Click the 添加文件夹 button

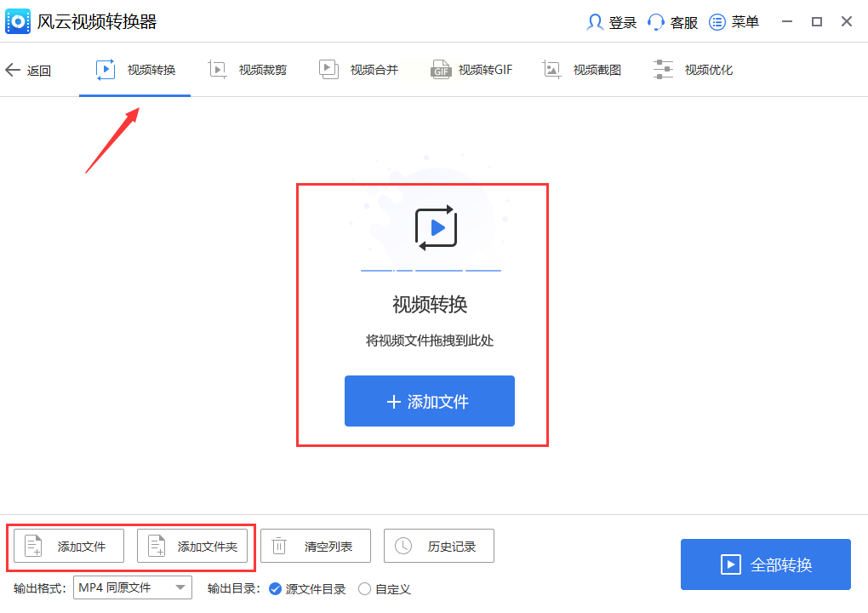[x=192, y=546]
